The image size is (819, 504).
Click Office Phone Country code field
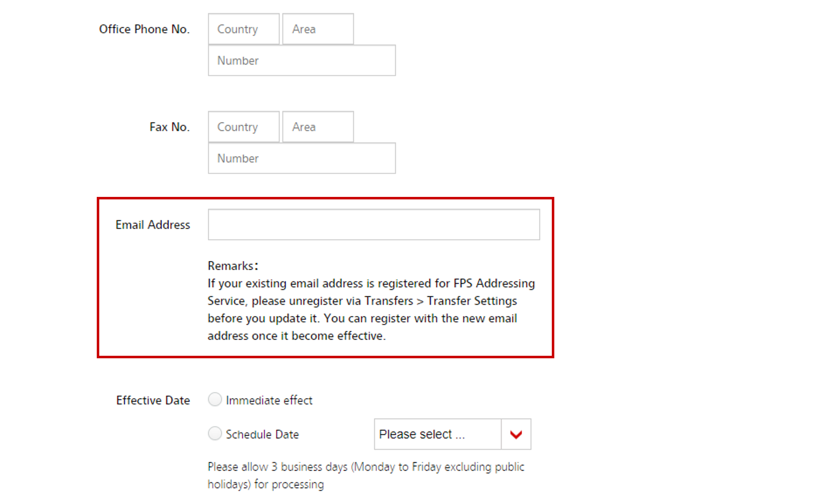click(x=244, y=29)
